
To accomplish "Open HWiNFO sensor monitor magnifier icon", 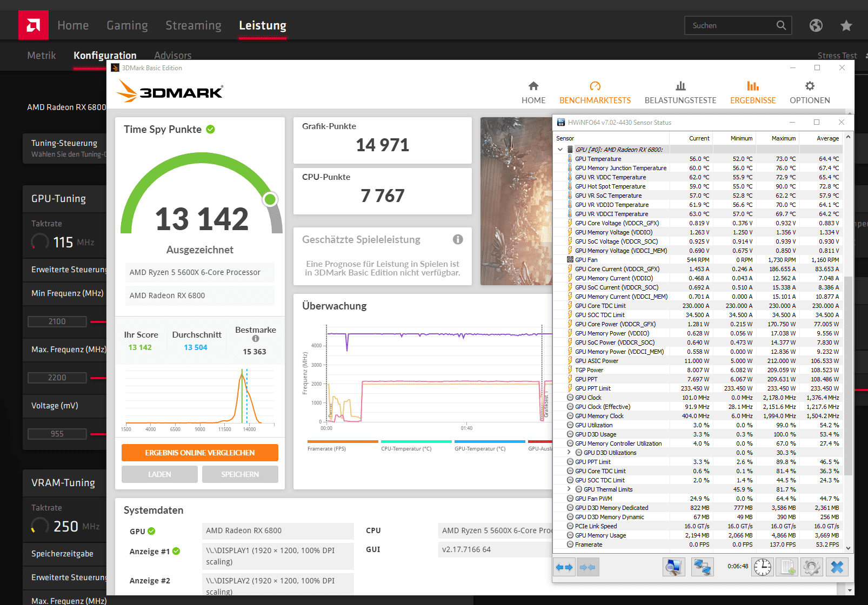I will coord(673,567).
